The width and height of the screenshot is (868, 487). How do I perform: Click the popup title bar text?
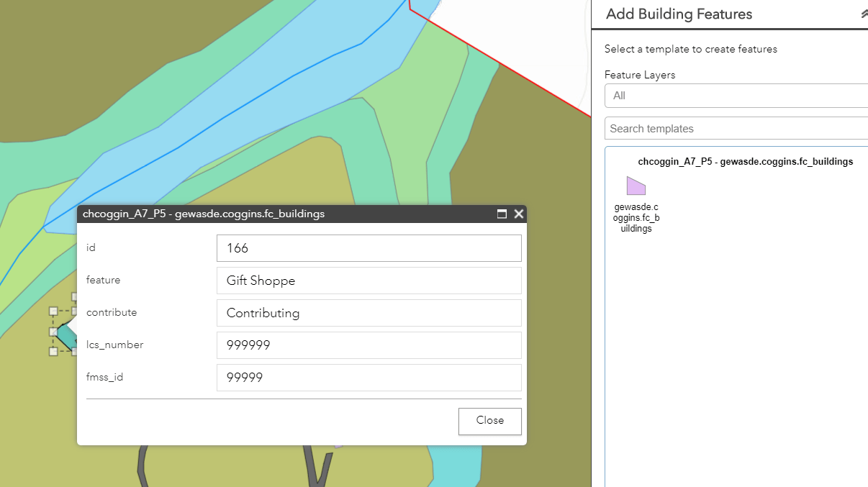coord(204,214)
